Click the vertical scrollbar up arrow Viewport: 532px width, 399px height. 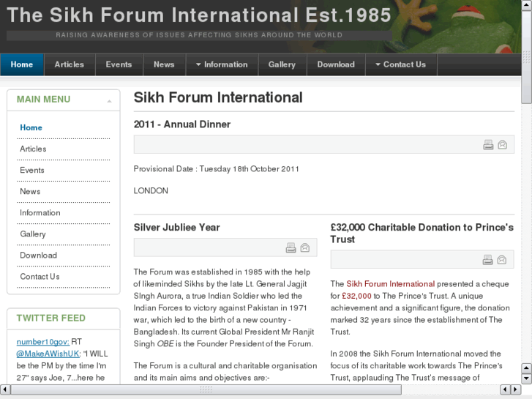526,5
